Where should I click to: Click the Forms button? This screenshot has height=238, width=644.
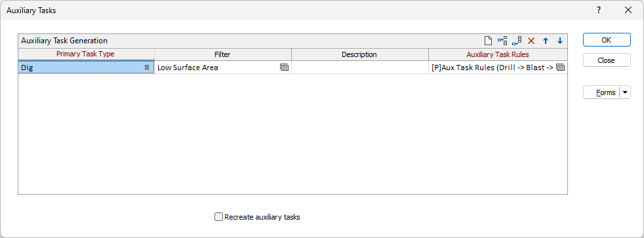[x=601, y=92]
